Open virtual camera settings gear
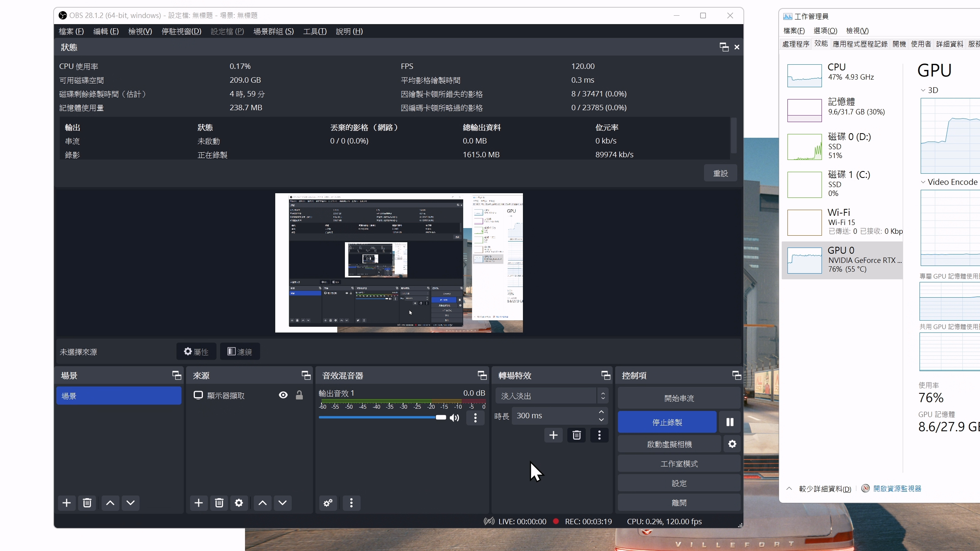The width and height of the screenshot is (980, 551). [x=732, y=444]
